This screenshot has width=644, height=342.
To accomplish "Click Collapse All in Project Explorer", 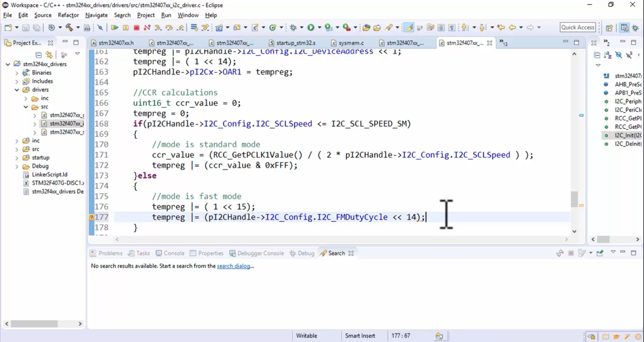I will coord(39,55).
